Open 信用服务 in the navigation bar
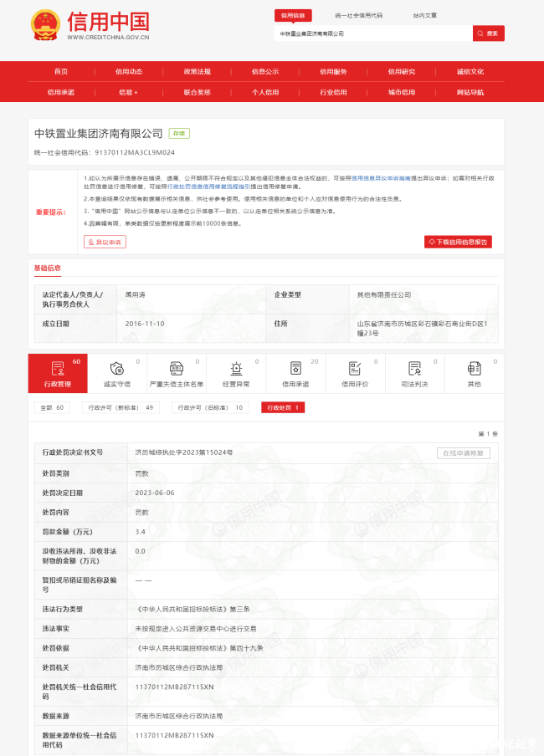This screenshot has width=544, height=756. click(x=333, y=71)
